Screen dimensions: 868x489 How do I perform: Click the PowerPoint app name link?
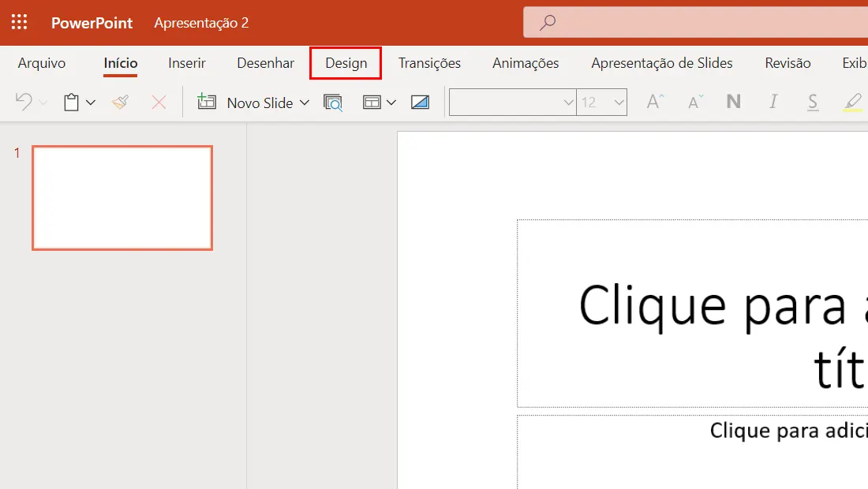click(92, 23)
